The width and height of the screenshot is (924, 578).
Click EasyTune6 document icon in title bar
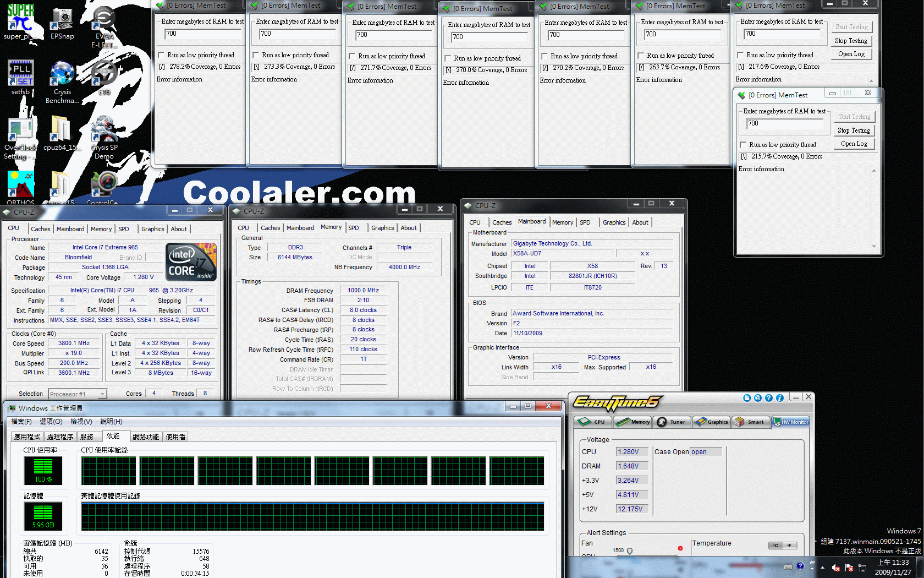[x=746, y=398]
